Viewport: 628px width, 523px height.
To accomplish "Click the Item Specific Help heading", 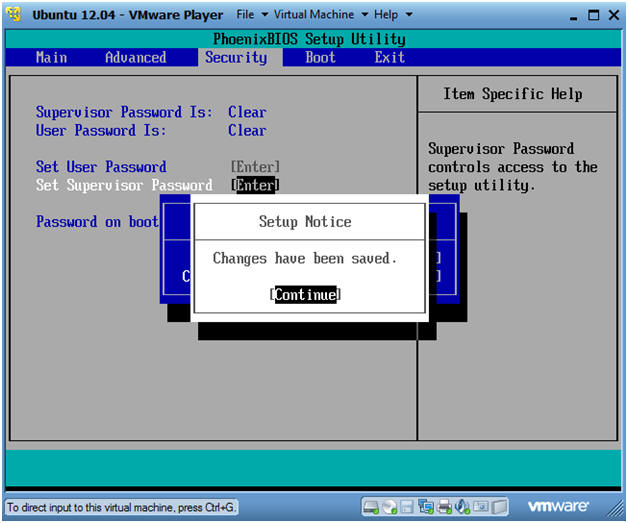I will tap(513, 94).
